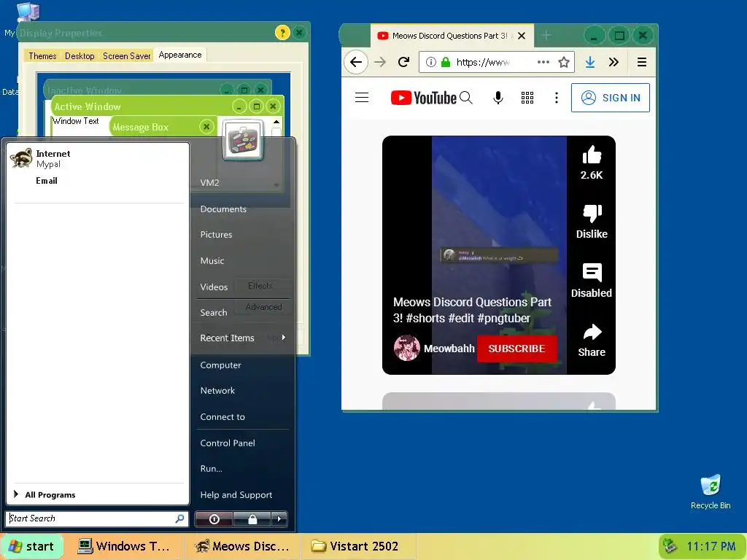This screenshot has width=747, height=560.
Task: Open Search from start menu
Action: 214,313
